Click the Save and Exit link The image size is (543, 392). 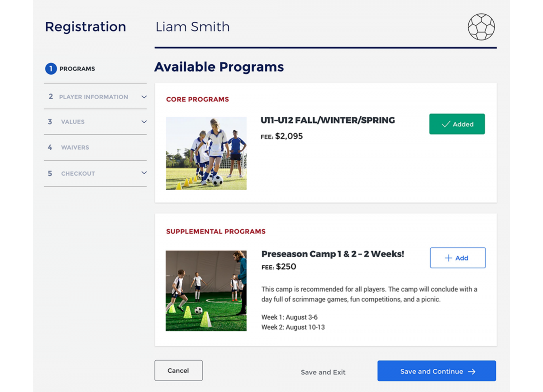[323, 372]
